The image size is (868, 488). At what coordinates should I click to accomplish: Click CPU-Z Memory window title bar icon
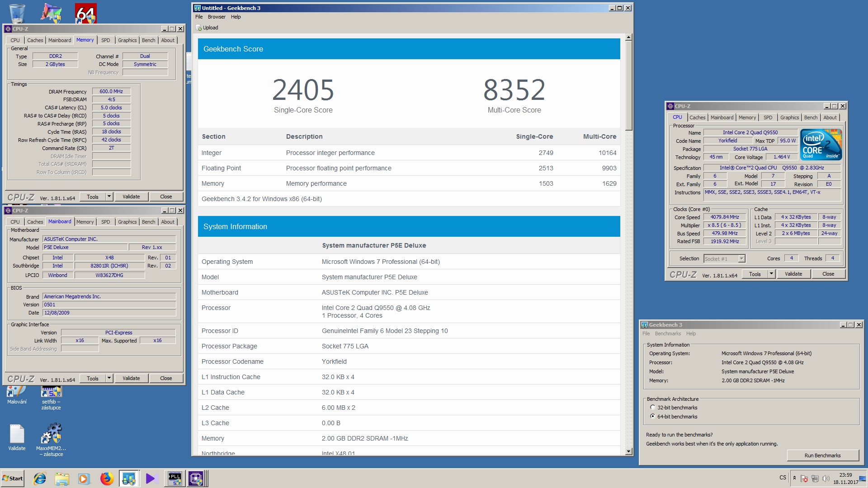point(8,29)
